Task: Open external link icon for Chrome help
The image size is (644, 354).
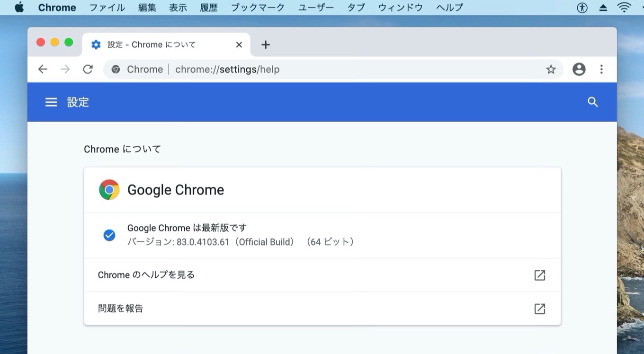Action: [x=540, y=275]
